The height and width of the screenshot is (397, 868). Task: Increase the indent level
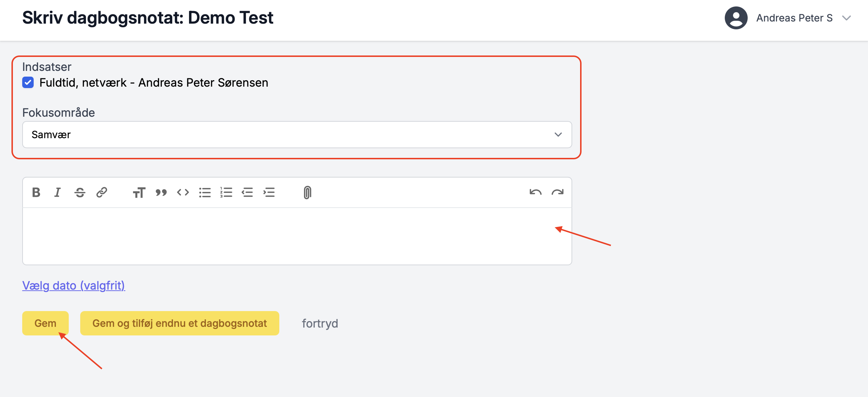coord(269,193)
